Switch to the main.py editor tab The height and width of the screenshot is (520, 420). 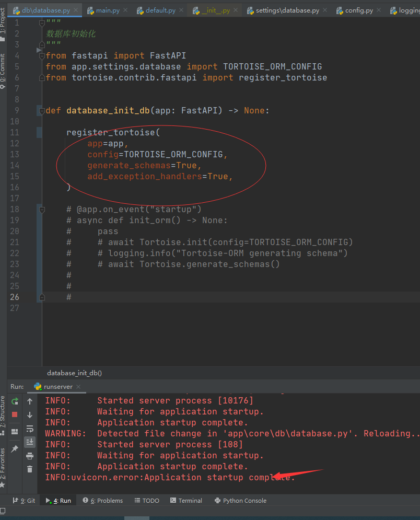tap(107, 9)
